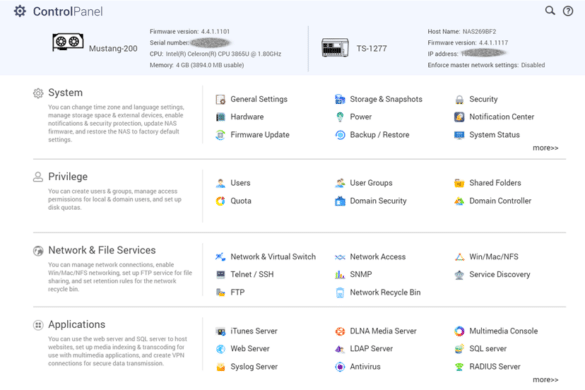This screenshot has width=585, height=390.
Task: Select the Firmware Update icon
Action: 220,135
